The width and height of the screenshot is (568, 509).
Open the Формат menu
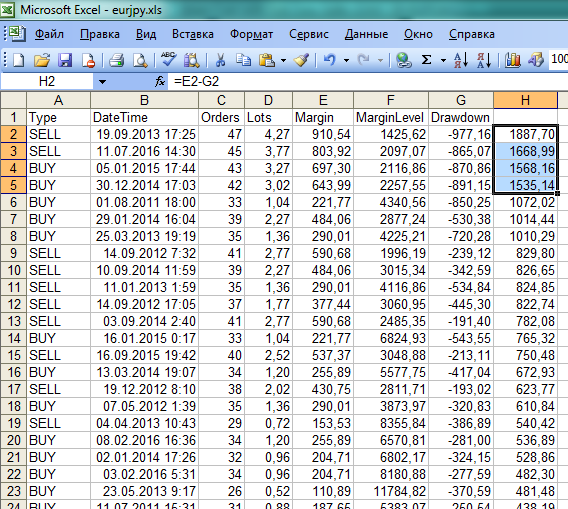(x=251, y=34)
